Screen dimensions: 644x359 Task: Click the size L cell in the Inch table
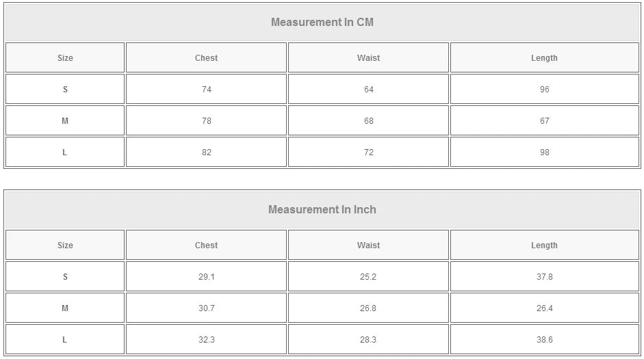tap(65, 340)
